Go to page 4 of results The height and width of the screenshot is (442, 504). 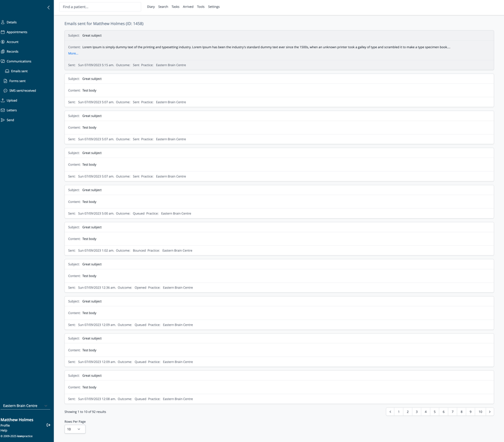pos(426,412)
